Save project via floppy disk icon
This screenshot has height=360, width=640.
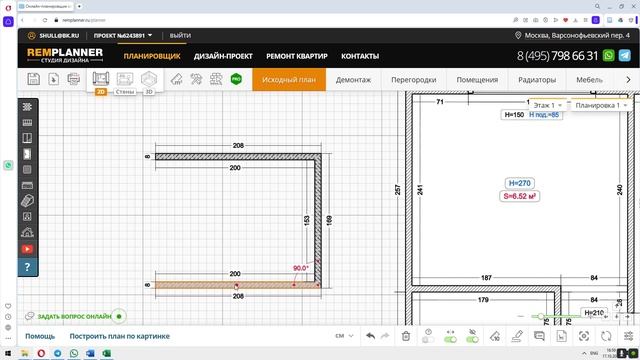pos(33,79)
